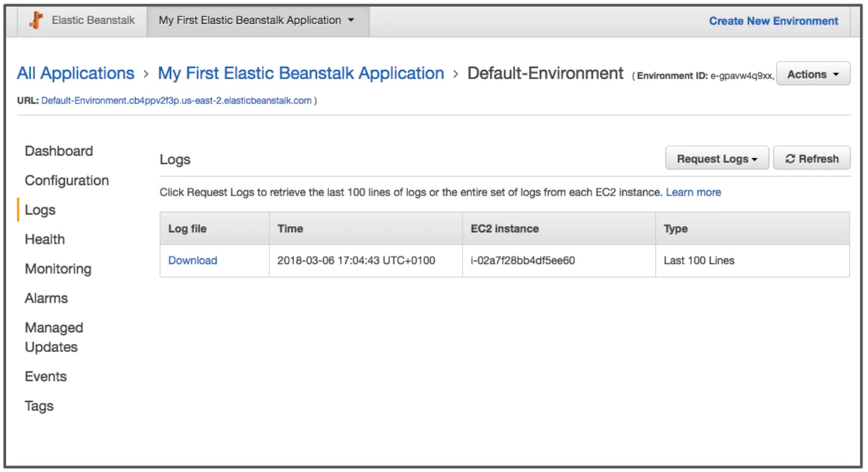Show the Events section
This screenshot has width=868, height=472.
(x=46, y=376)
